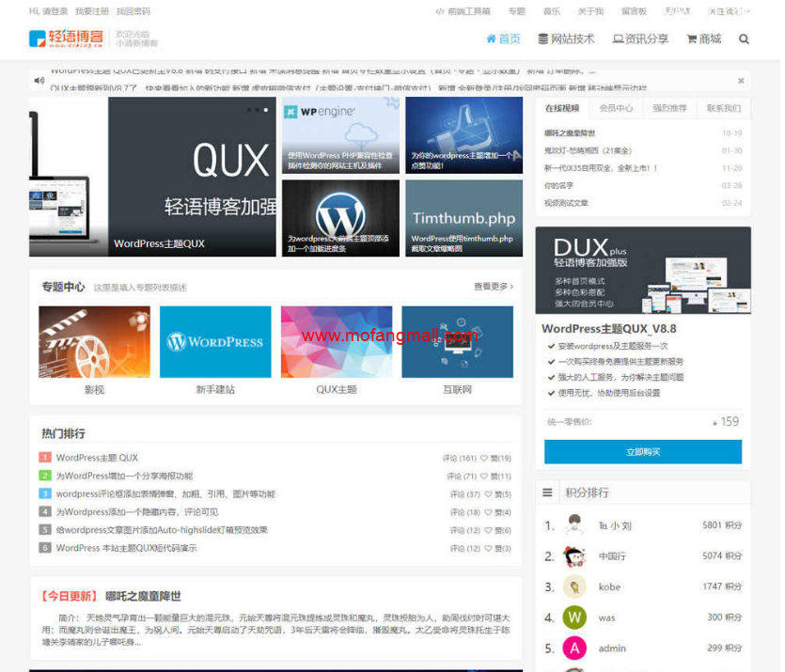Open 视频测试文章 sidebar link
Screen dimensions: 785x672
(566, 203)
